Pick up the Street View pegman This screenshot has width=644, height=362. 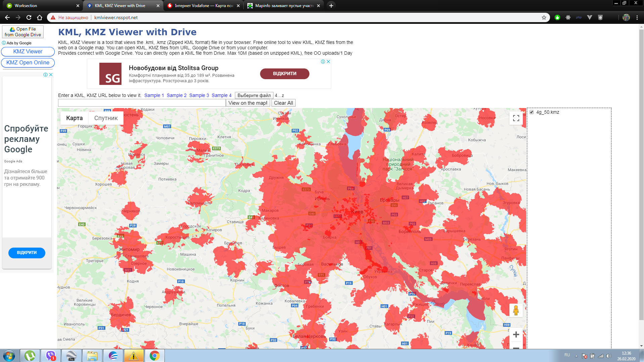(516, 310)
